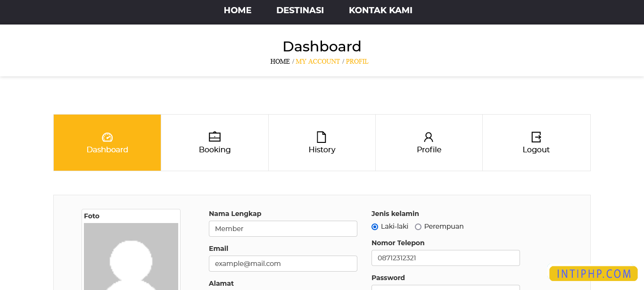Open the Booking section
This screenshot has width=644, height=290.
pyautogui.click(x=215, y=149)
